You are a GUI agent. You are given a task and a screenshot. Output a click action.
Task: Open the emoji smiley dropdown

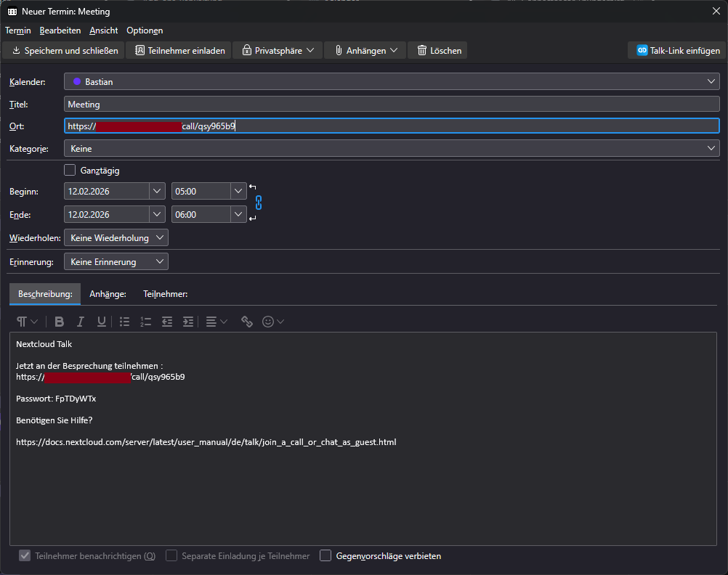click(x=273, y=322)
